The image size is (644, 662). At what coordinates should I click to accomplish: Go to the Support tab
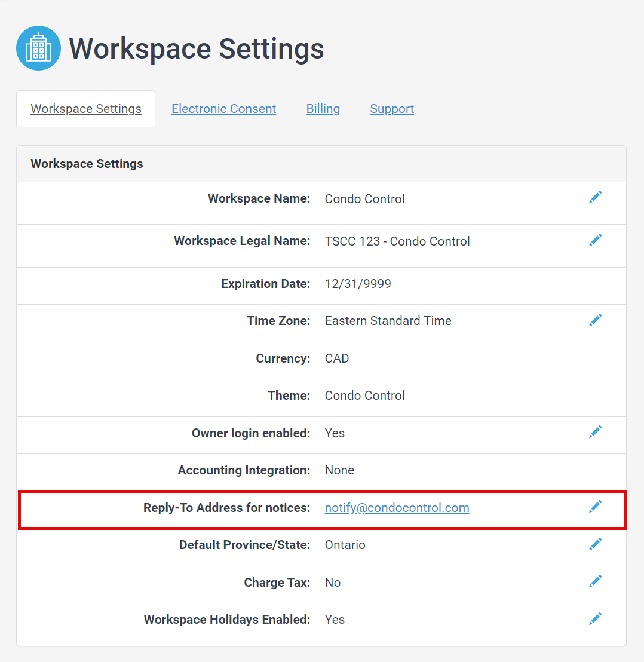(392, 109)
